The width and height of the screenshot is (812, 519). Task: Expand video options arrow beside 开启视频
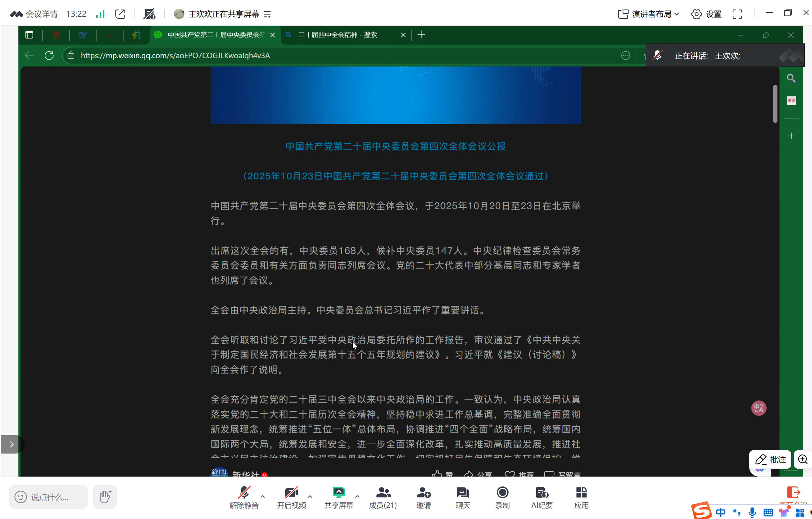click(x=310, y=496)
